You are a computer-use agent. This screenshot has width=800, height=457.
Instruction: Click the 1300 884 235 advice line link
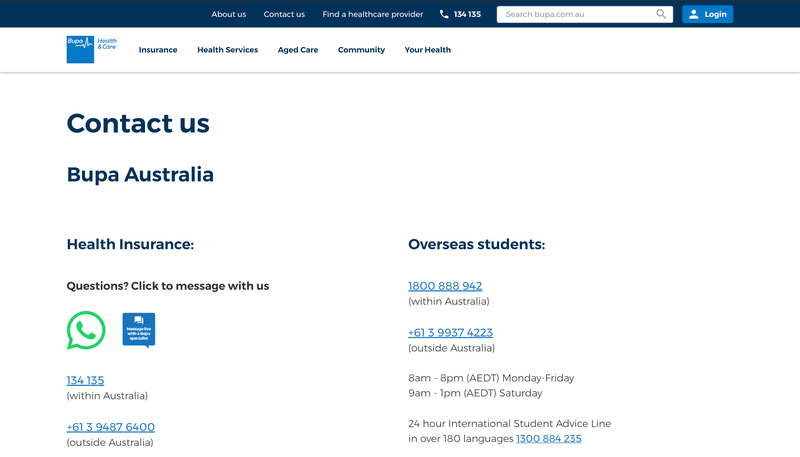pos(548,439)
